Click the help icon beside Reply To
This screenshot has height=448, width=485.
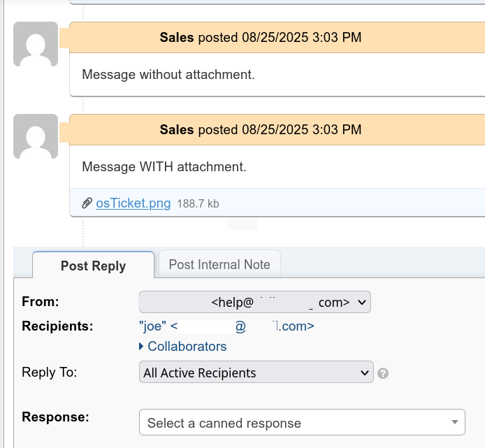pos(382,373)
